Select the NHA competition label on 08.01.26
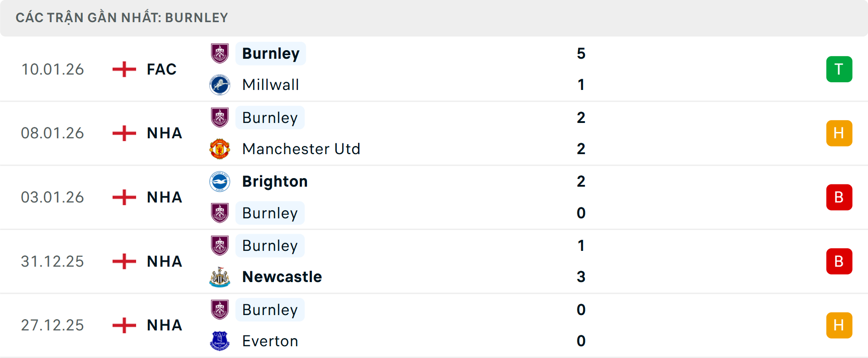Image resolution: width=868 pixels, height=358 pixels. 164,133
